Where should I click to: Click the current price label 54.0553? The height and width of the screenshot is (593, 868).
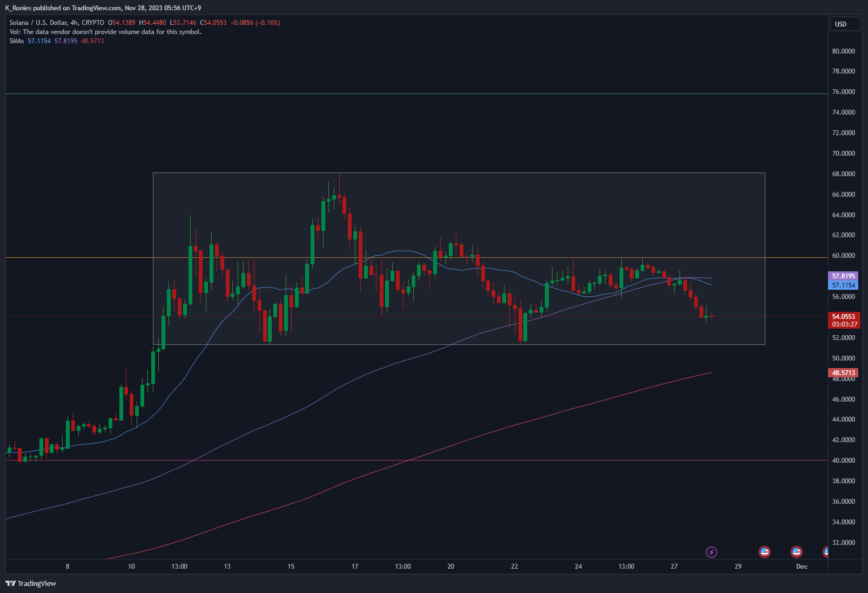[843, 317]
